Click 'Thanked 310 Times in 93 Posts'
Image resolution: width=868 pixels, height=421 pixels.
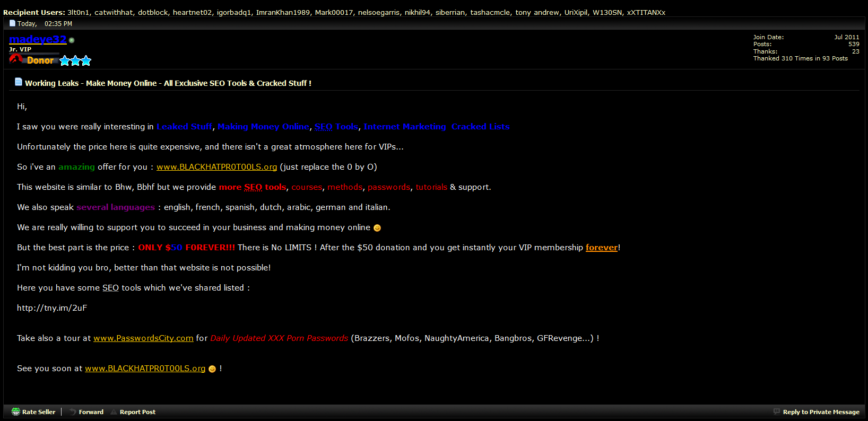(x=801, y=58)
